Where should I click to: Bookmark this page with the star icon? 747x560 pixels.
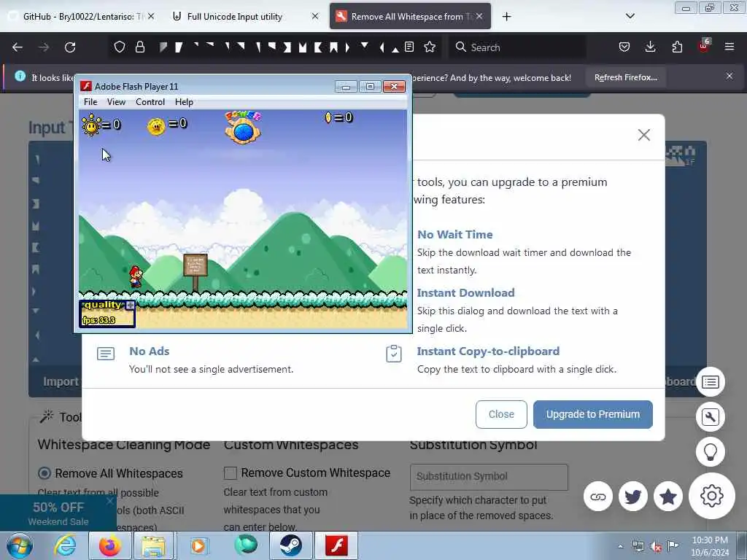pyautogui.click(x=430, y=47)
